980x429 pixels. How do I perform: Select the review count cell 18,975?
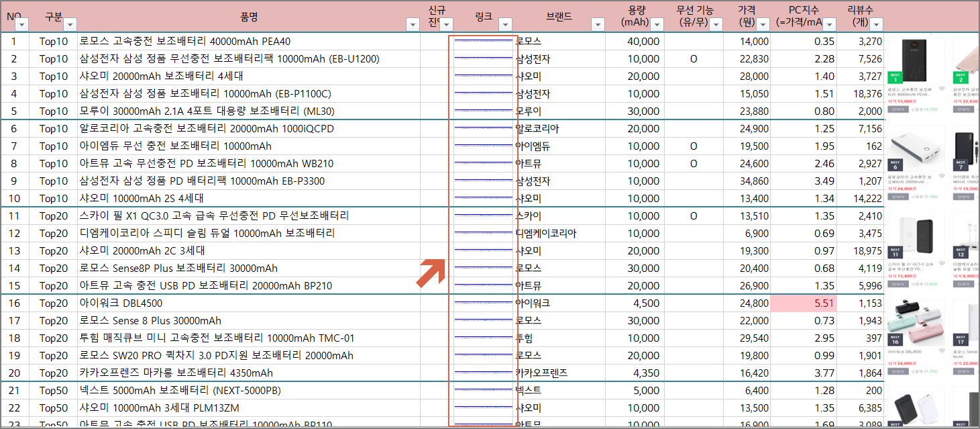[x=861, y=250]
